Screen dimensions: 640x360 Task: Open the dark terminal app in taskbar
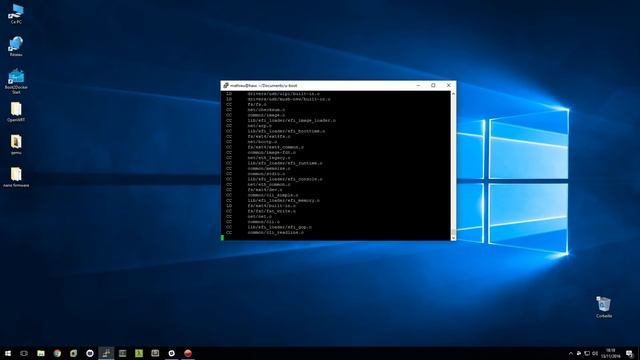[122, 353]
